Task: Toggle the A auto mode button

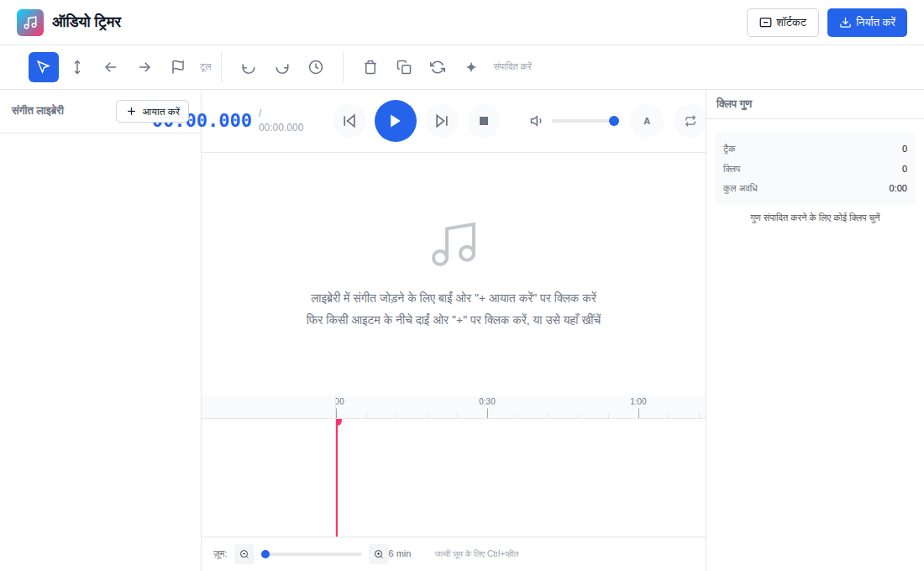Action: point(647,121)
